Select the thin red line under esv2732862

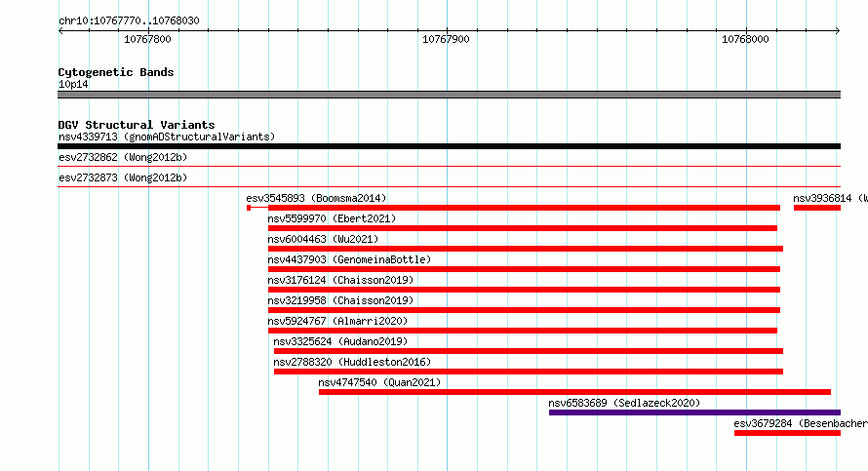coord(449,166)
